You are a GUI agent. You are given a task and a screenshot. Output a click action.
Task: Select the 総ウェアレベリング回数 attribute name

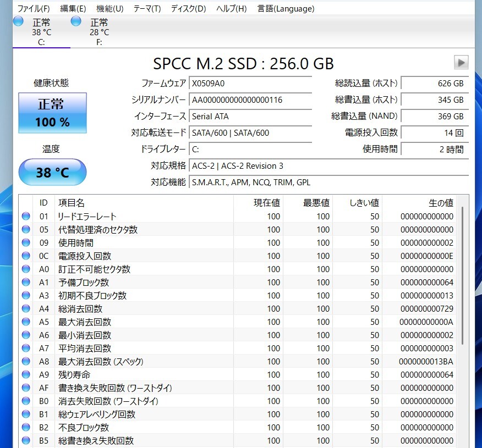pyautogui.click(x=97, y=414)
